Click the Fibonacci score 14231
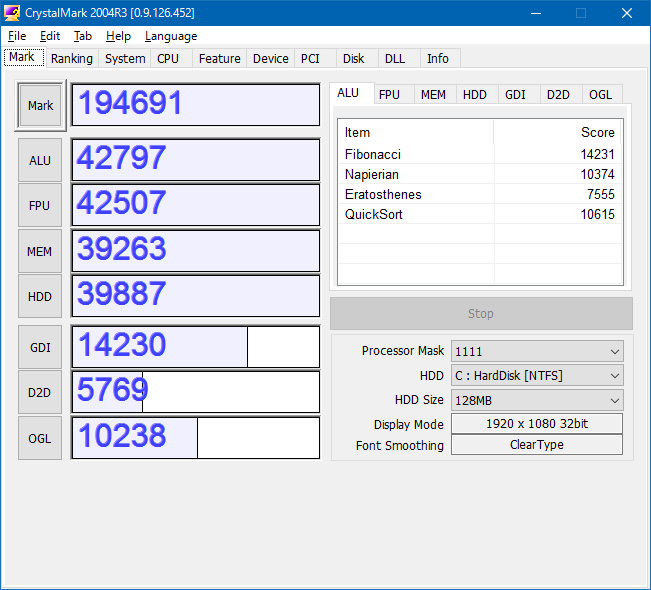This screenshot has height=590, width=651. [x=597, y=154]
